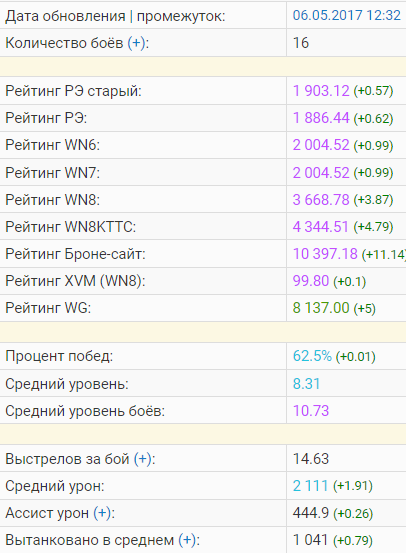
Task: Expand the plus next to Ассист урон
Action: (x=102, y=513)
